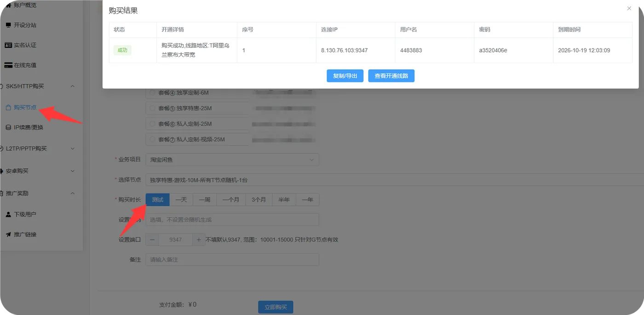Screen dimensions: 644x315
Task: Increase port with plus stepper
Action: click(199, 239)
